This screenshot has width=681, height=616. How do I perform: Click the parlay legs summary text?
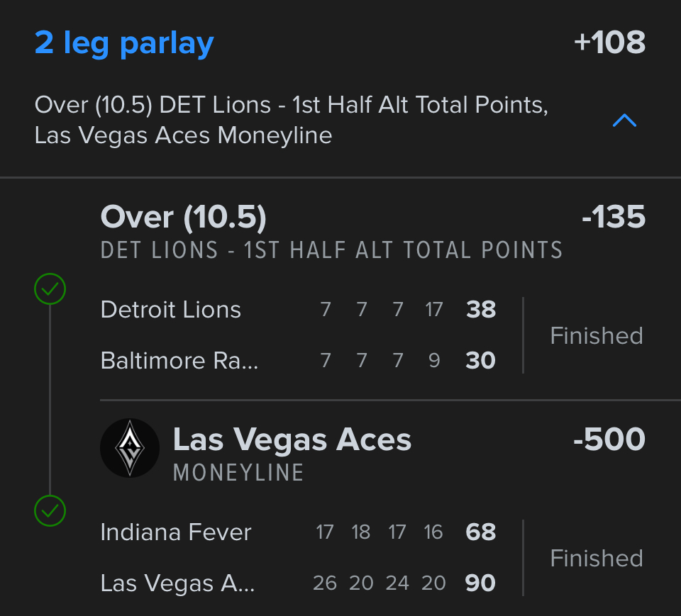click(291, 120)
